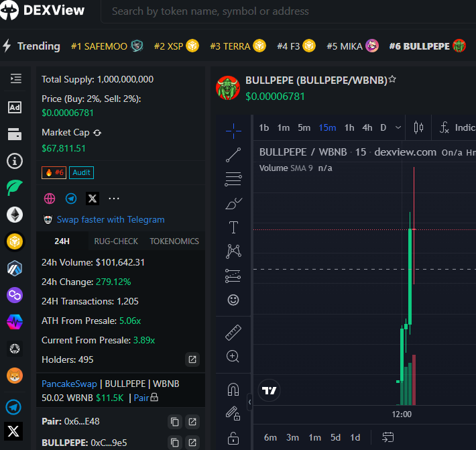Select the Shiba dog chain icon
476x450 pixels.
[x=15, y=376]
